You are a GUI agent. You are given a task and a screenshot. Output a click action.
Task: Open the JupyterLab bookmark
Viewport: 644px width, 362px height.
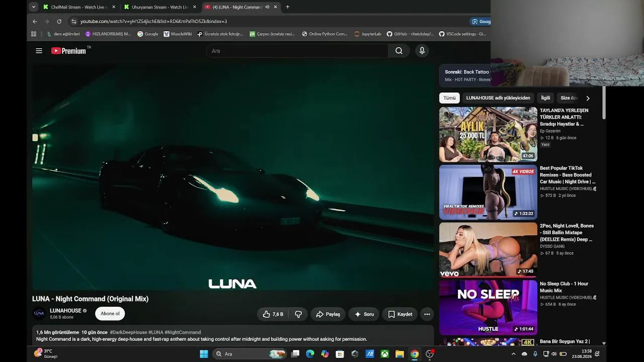(x=368, y=34)
